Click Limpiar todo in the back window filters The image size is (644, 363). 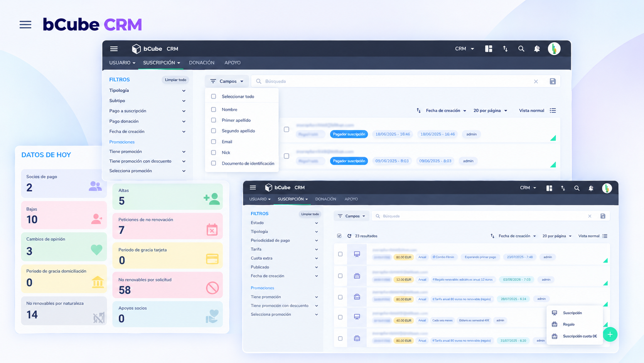tap(175, 80)
